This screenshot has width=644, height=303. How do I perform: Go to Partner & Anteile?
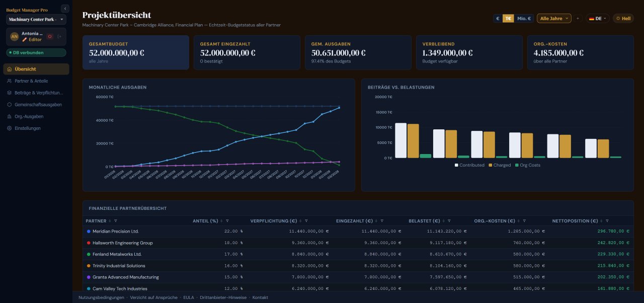click(36, 81)
